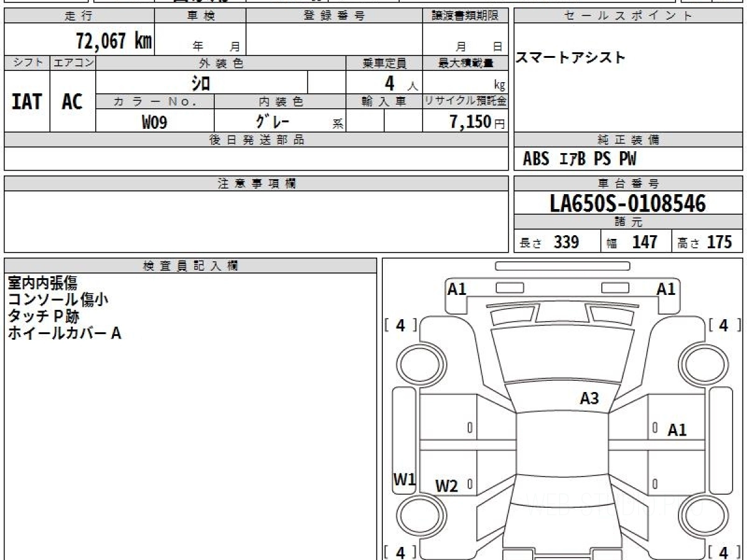The width and height of the screenshot is (747, 560).
Task: Click the 注意事項欄 header
Action: pos(256,184)
